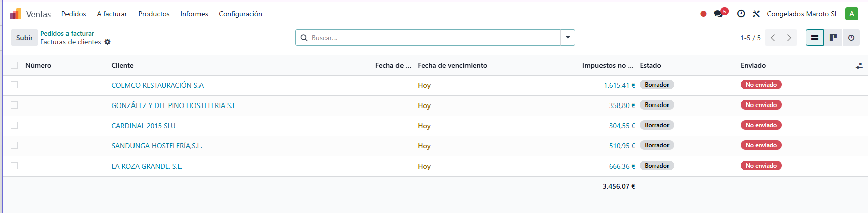Click in the Buscar search field
868x213 pixels.
433,38
